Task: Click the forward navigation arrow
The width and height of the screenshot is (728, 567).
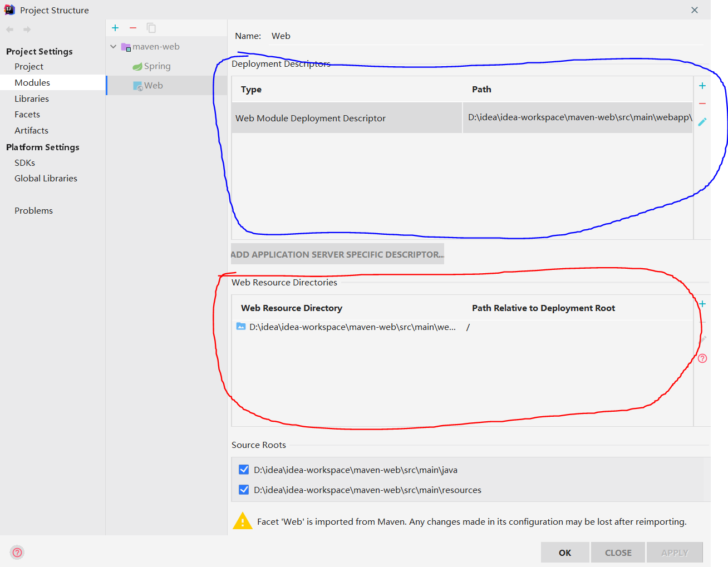Action: (27, 29)
